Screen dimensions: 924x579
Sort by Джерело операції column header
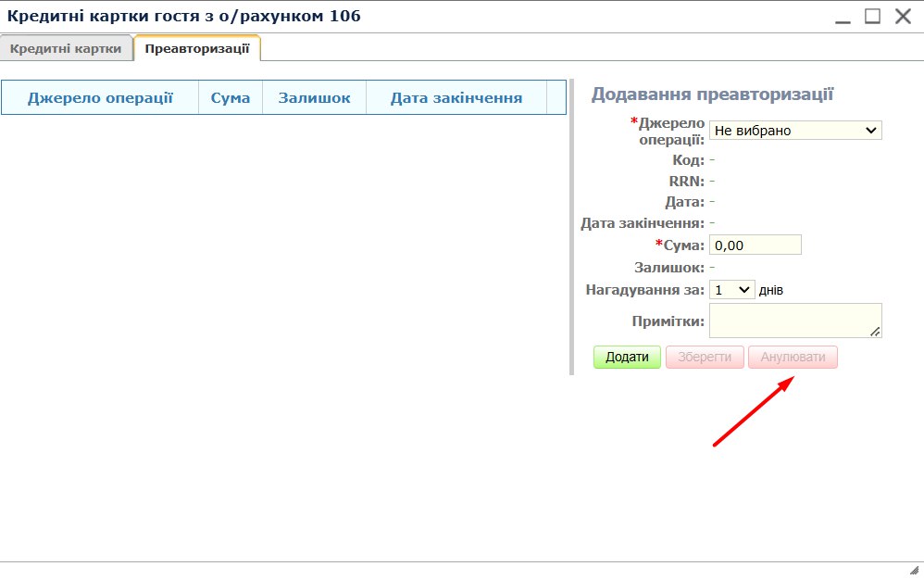[x=100, y=98]
